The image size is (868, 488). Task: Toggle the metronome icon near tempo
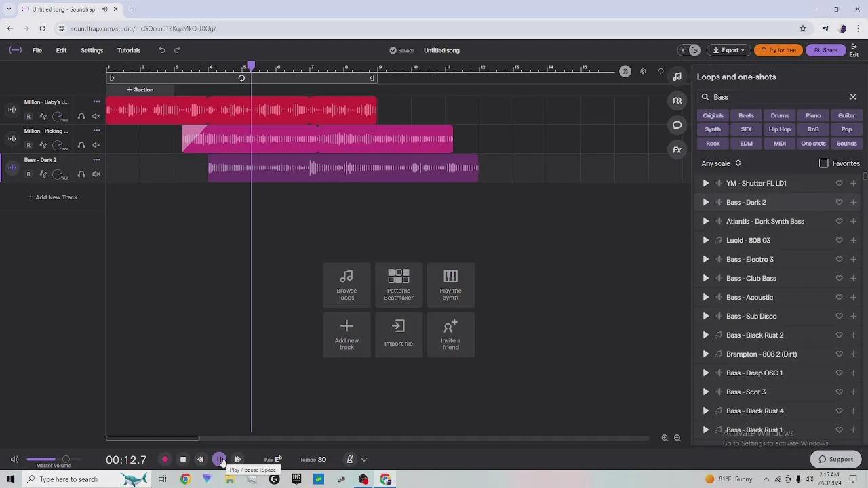(350, 460)
